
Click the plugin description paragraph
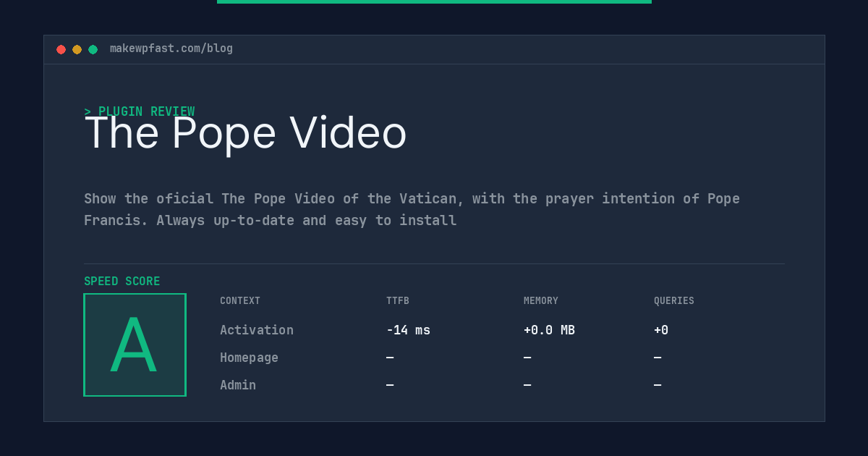[412, 209]
